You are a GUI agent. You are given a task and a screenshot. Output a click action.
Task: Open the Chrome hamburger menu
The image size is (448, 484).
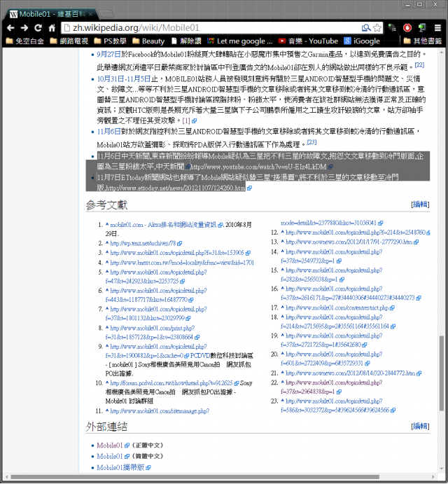[437, 28]
